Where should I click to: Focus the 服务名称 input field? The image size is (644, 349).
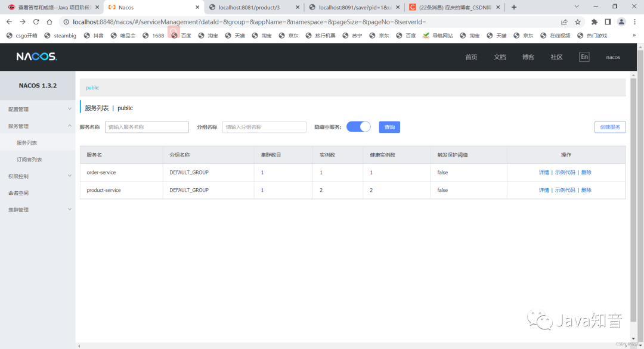(147, 127)
